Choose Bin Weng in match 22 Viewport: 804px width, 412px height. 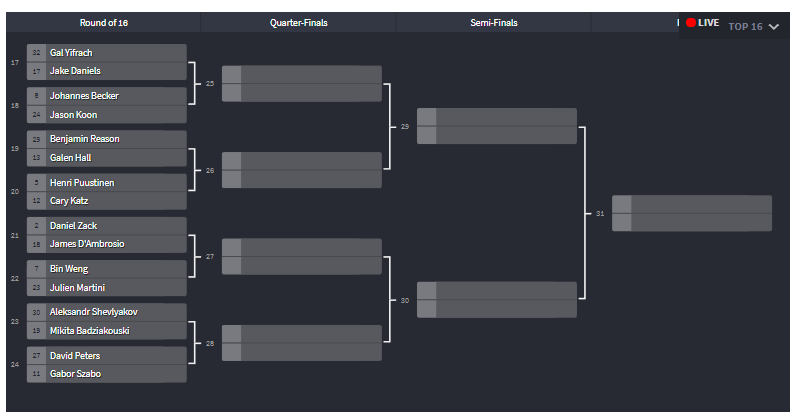point(115,269)
